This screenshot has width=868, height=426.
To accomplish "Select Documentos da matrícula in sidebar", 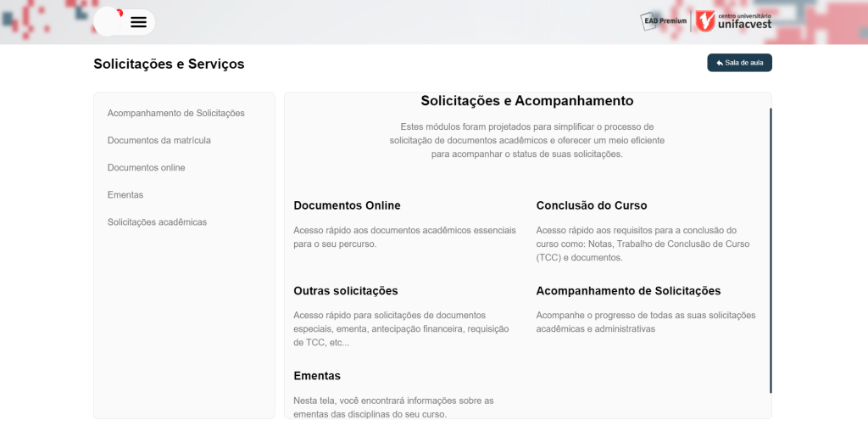I will tap(159, 140).
